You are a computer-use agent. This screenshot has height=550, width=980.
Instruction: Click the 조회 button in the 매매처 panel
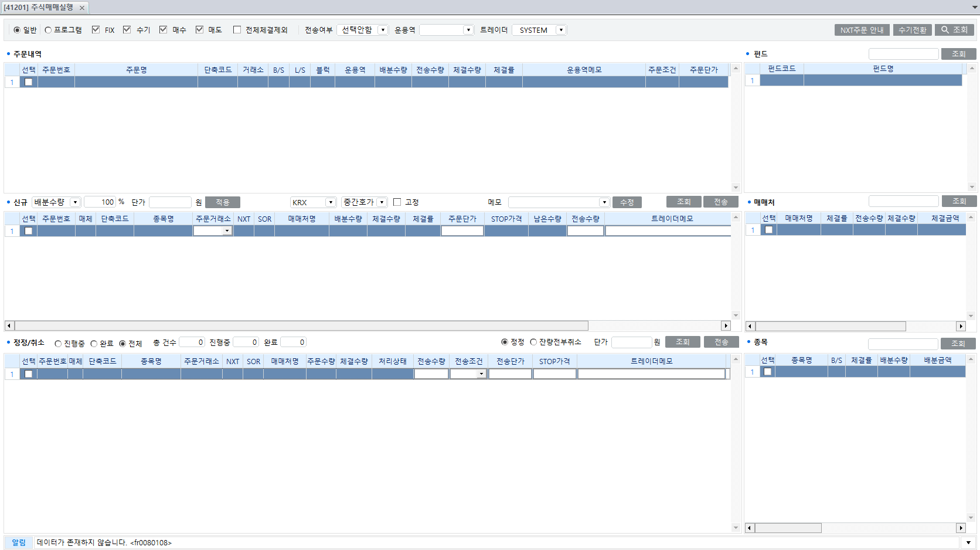[959, 201]
